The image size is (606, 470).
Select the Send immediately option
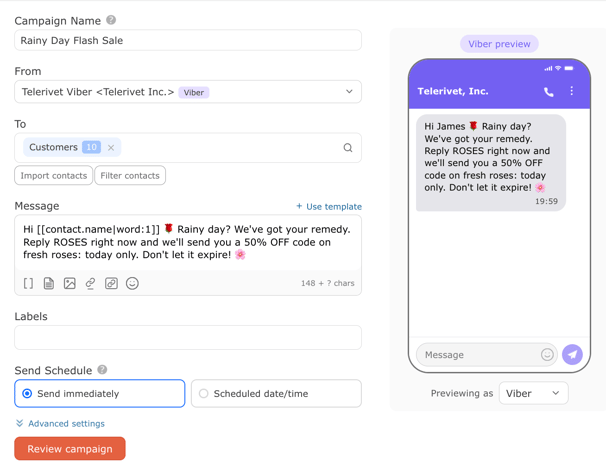click(x=100, y=393)
